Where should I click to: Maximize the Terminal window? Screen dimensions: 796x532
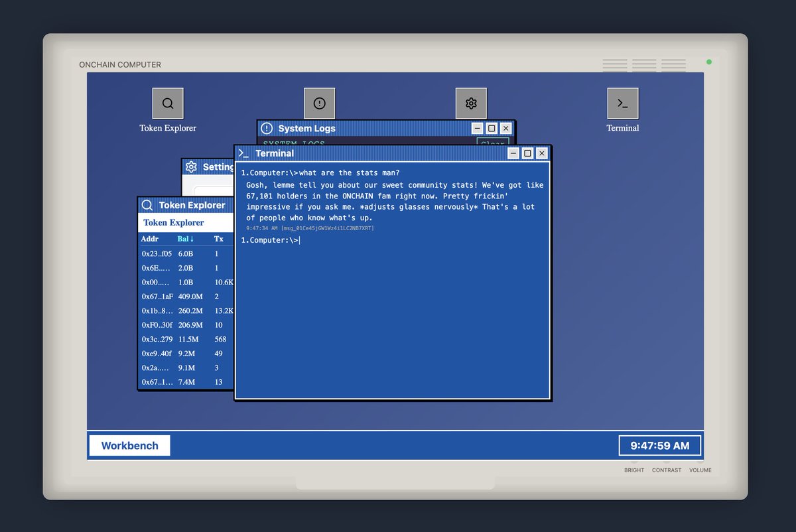click(x=527, y=153)
